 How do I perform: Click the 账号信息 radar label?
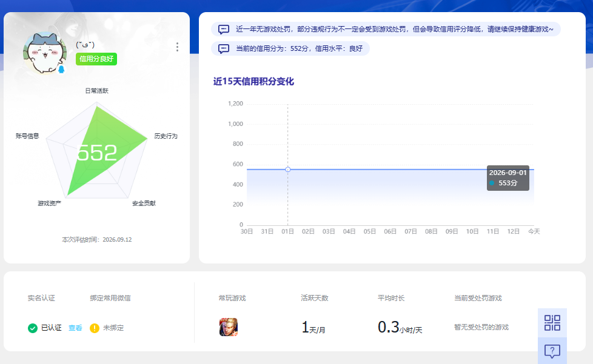[x=27, y=136]
